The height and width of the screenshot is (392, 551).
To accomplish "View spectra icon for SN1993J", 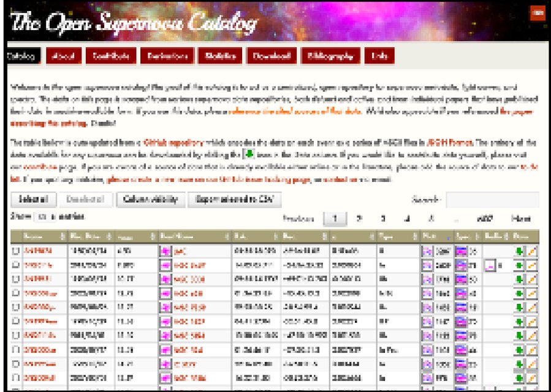I will click(x=461, y=279).
